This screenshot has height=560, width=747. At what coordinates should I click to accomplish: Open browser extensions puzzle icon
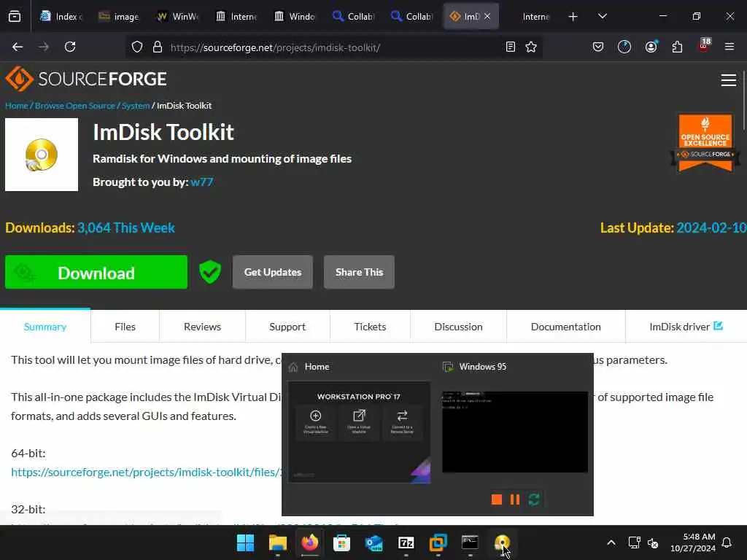click(x=677, y=47)
